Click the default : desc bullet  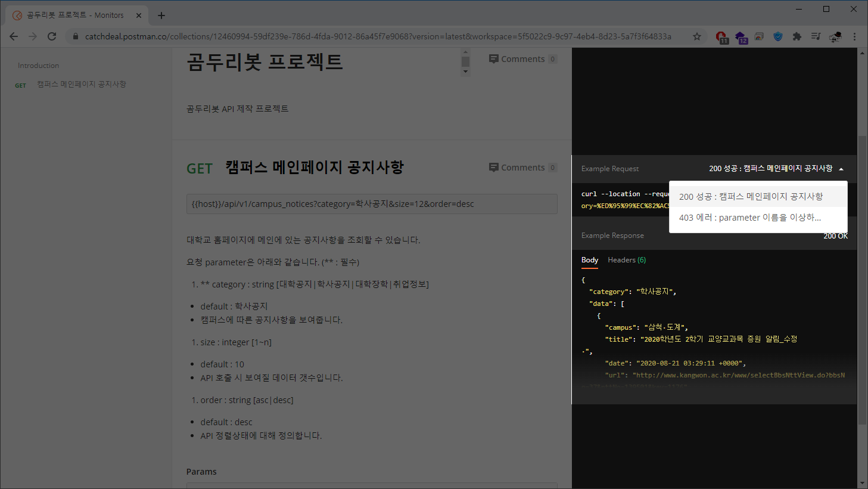coord(226,422)
